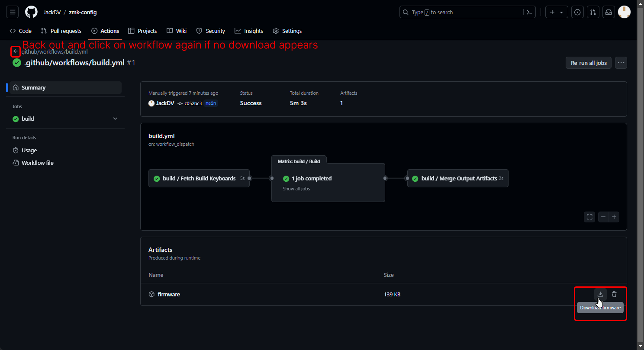
Task: Open the notifications inbox icon
Action: point(608,12)
